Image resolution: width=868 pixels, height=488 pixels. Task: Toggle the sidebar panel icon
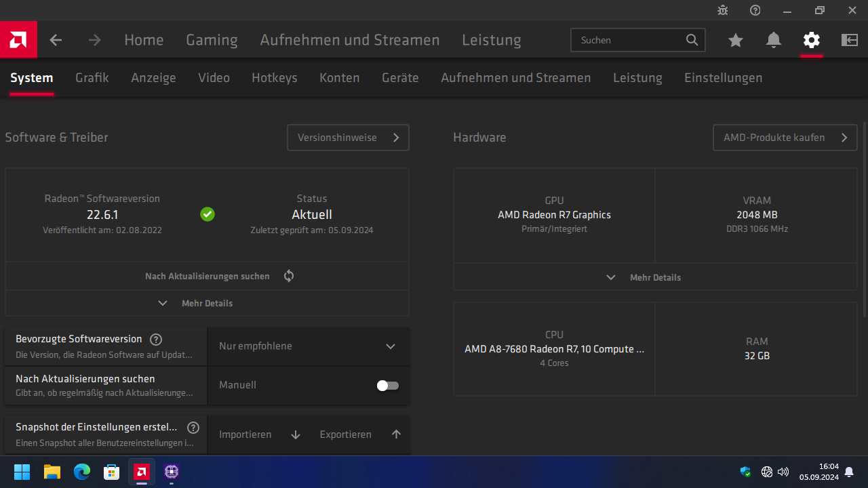850,40
